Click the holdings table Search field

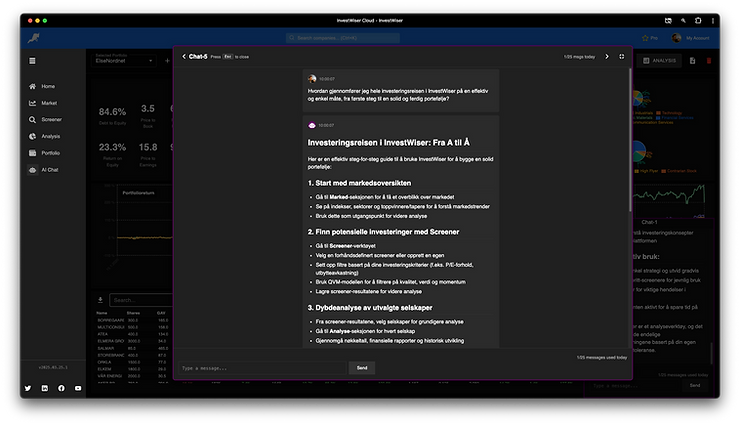click(x=141, y=300)
